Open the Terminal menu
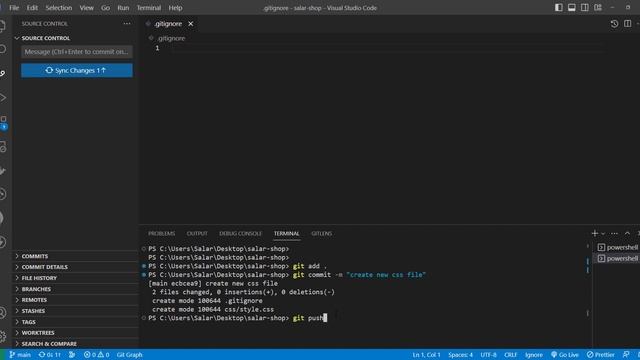 click(149, 8)
